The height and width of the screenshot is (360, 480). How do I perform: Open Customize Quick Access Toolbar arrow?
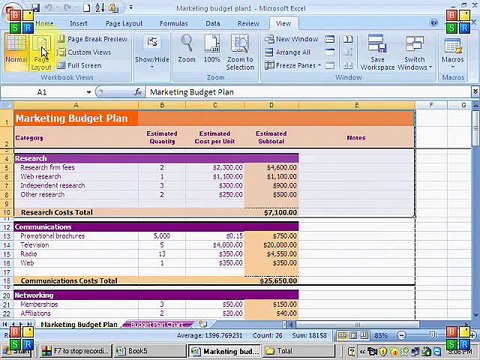coord(131,7)
